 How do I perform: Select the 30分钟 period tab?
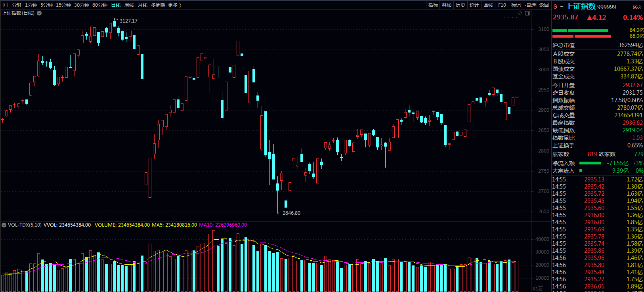[82, 5]
